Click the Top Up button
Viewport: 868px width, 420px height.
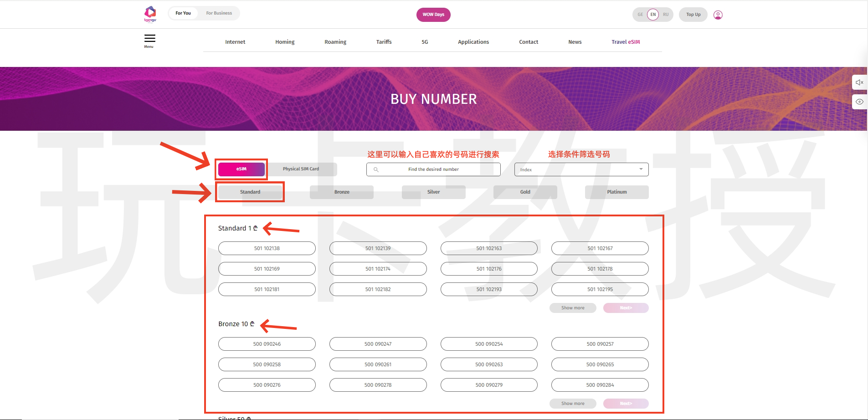coord(693,15)
